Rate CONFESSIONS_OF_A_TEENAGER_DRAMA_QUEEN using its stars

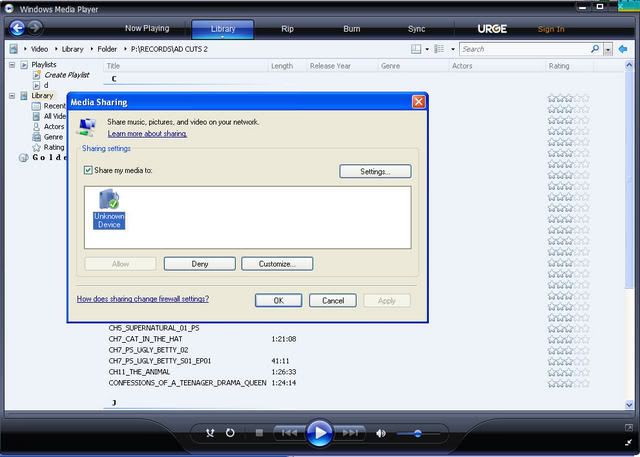569,383
